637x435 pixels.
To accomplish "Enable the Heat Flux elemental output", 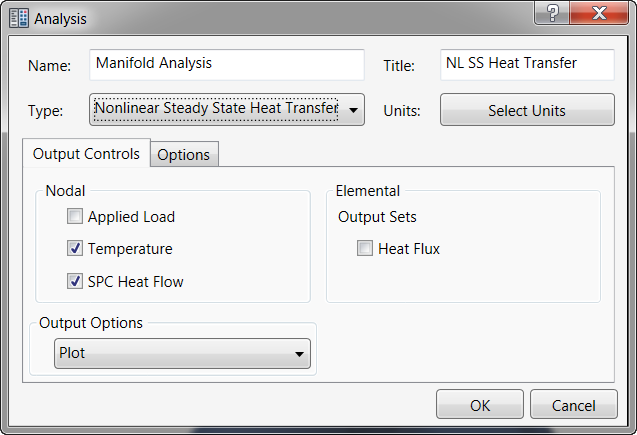I will click(365, 249).
